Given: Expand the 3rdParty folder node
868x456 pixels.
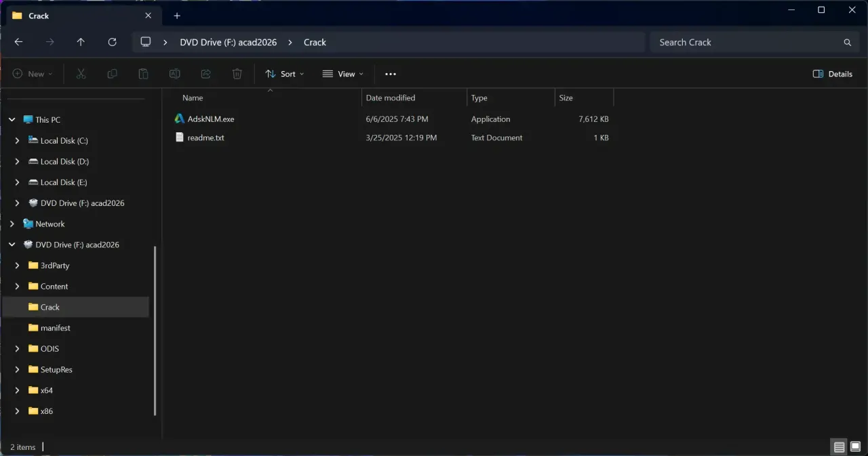Looking at the screenshot, I should pos(18,266).
